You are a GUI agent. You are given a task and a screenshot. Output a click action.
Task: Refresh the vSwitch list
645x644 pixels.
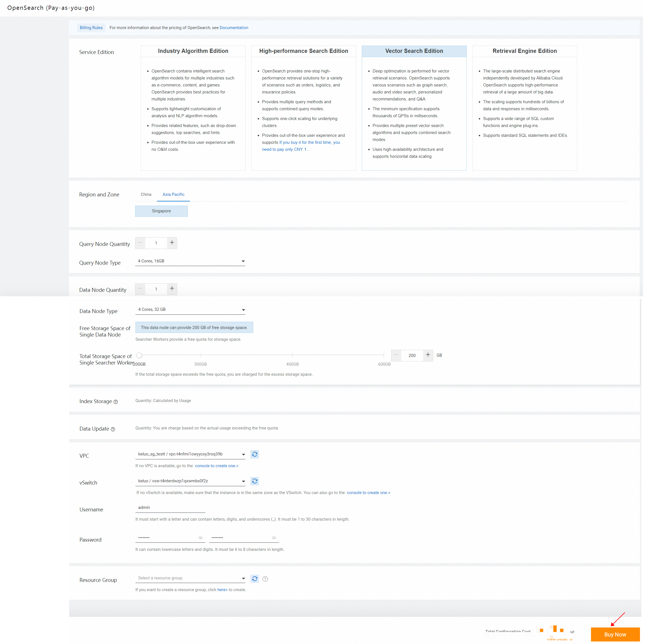click(x=255, y=481)
